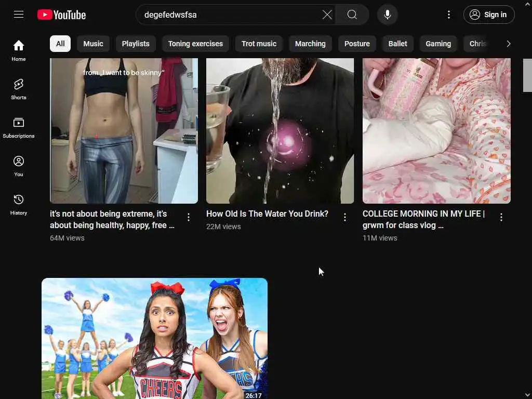Select the Trot music filter chip
The height and width of the screenshot is (399, 532).
pos(259,44)
